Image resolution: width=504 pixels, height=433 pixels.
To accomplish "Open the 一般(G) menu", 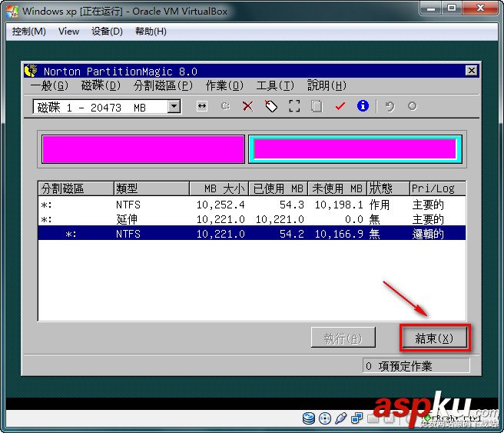I will [49, 85].
